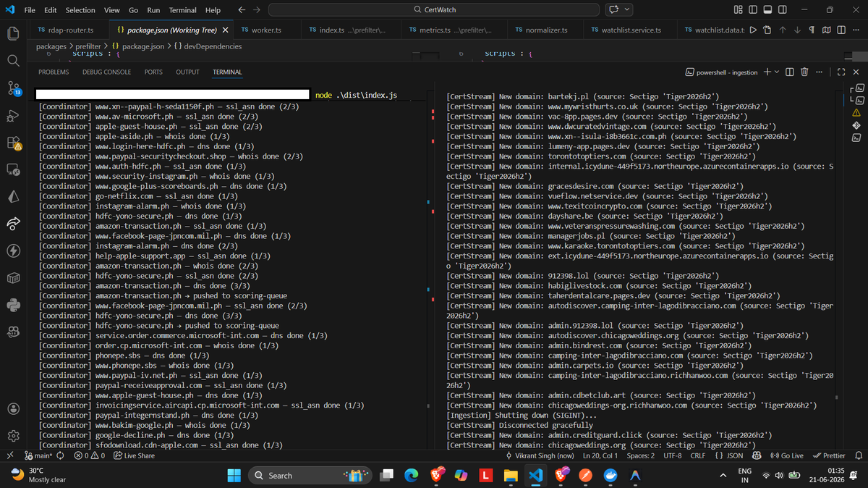Click Live Share in status bar

135,455
